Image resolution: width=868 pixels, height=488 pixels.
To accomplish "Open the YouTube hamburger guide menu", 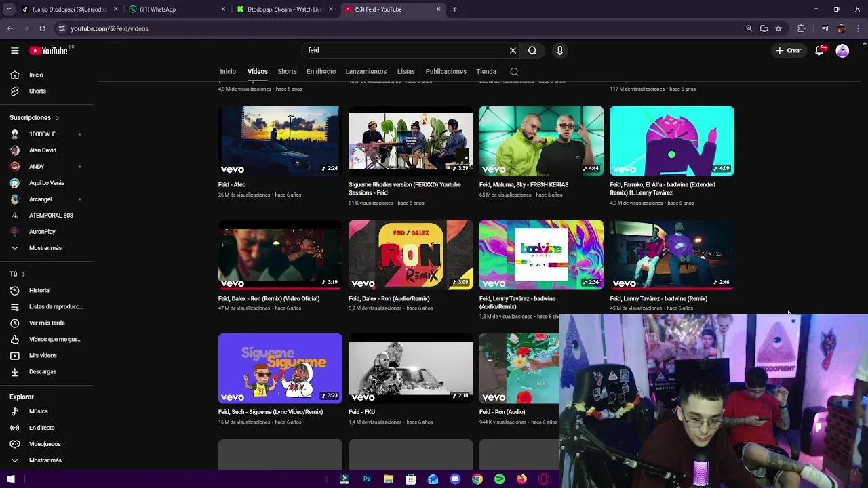I will (x=14, y=50).
